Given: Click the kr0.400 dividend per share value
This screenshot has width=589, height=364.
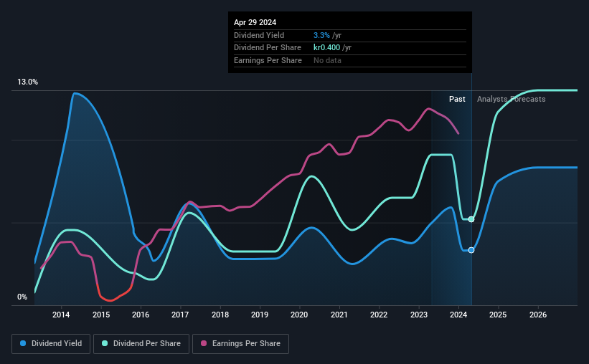Looking at the screenshot, I should [x=327, y=48].
